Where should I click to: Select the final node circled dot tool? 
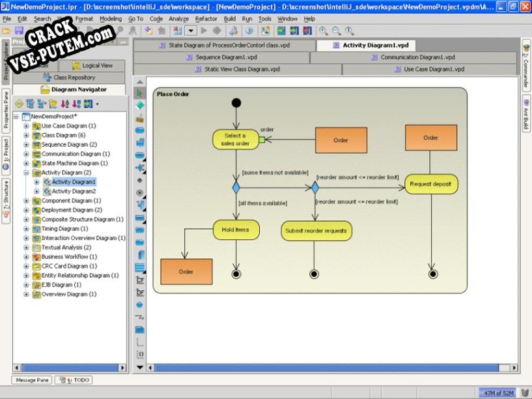coord(139,193)
